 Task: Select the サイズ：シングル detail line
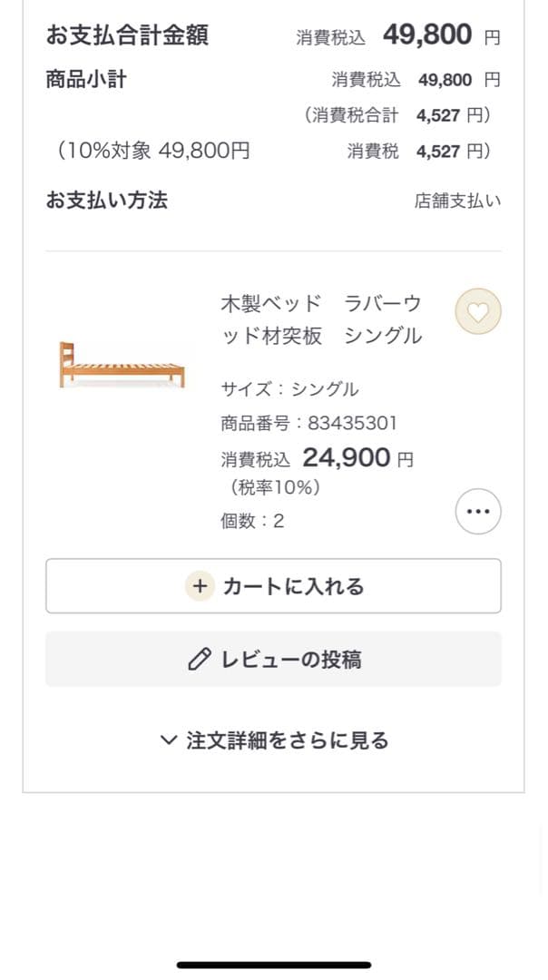click(290, 388)
